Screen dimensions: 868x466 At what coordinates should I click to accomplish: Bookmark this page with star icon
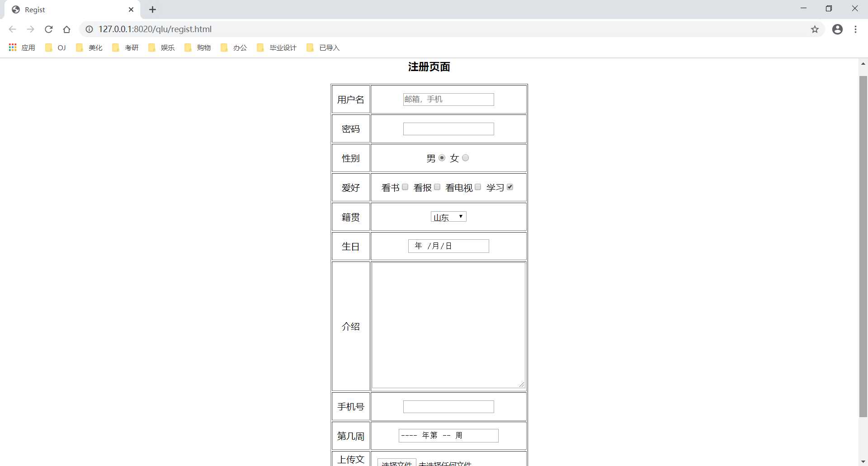tap(815, 29)
